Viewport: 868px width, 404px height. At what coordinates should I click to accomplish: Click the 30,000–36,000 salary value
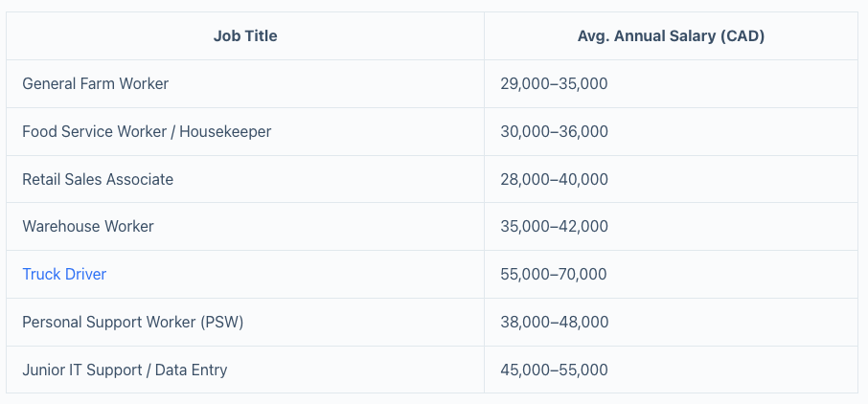[554, 132]
